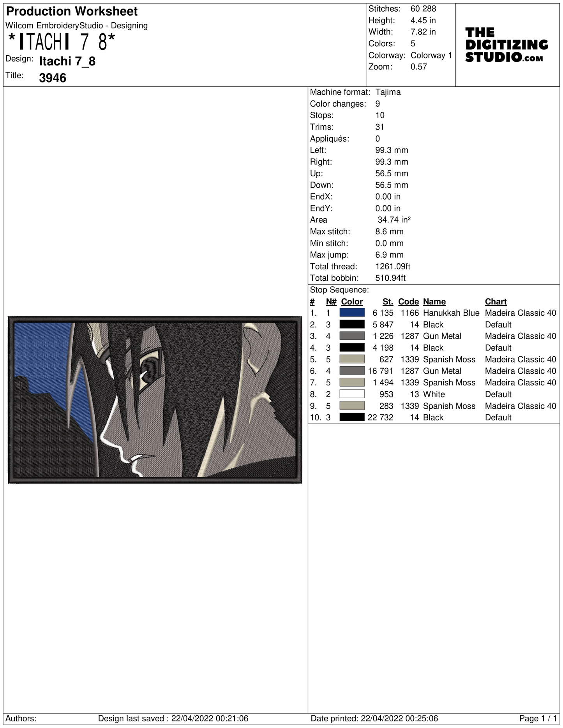Click the zoom value '0.57'
This screenshot has height=728, width=563.
419,67
